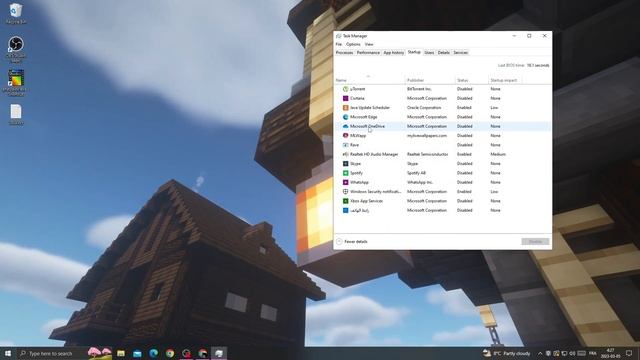Screen dimensions: 640x360
Task: Select the OBS Studio desktop shortcut
Action: coord(16,49)
